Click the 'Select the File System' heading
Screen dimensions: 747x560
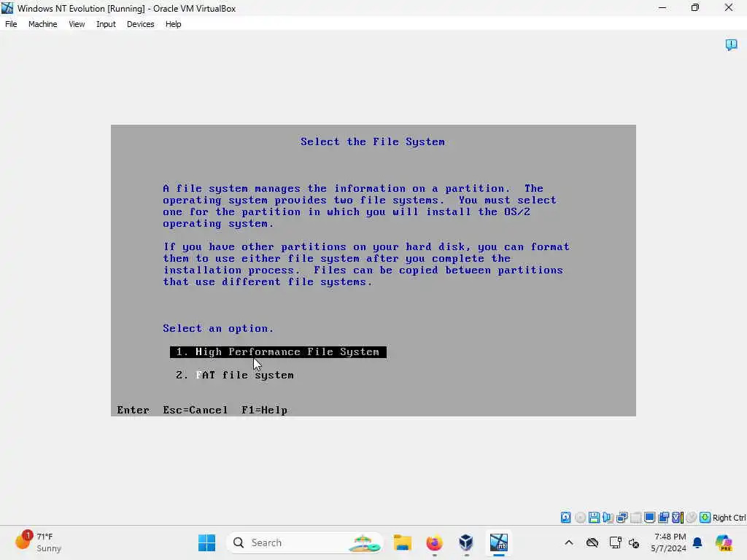tap(373, 142)
